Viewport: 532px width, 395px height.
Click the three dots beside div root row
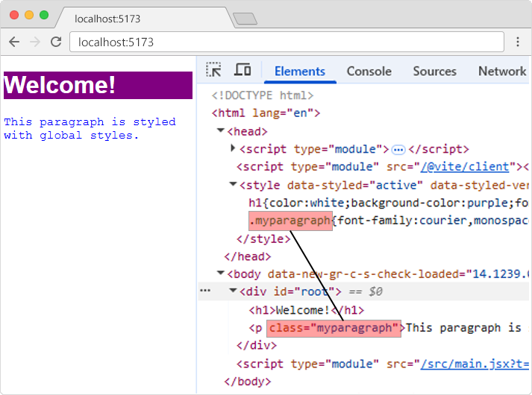coord(204,291)
